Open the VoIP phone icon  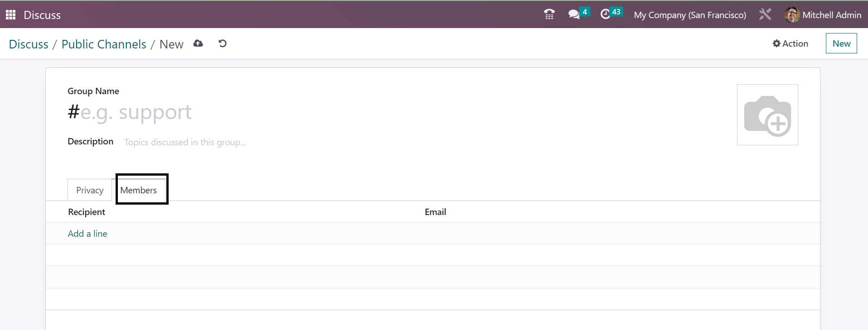(549, 14)
